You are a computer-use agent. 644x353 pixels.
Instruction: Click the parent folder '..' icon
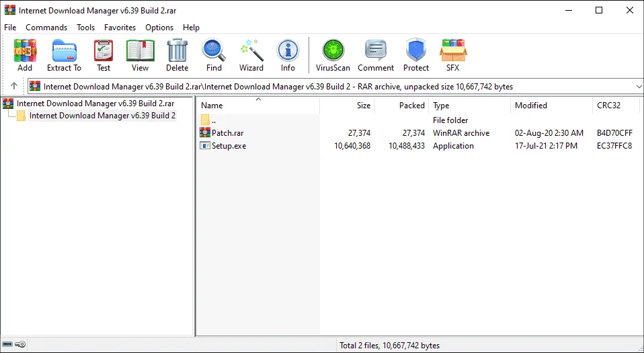coord(205,120)
